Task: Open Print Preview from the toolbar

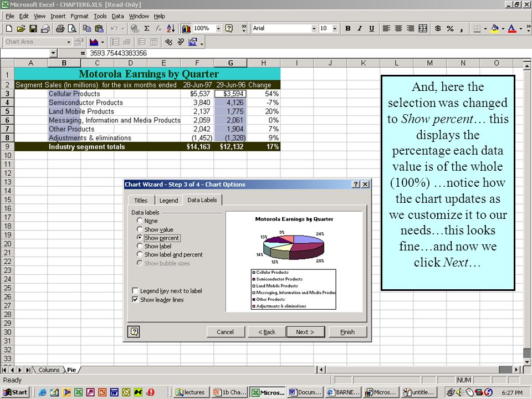Action: [72, 28]
